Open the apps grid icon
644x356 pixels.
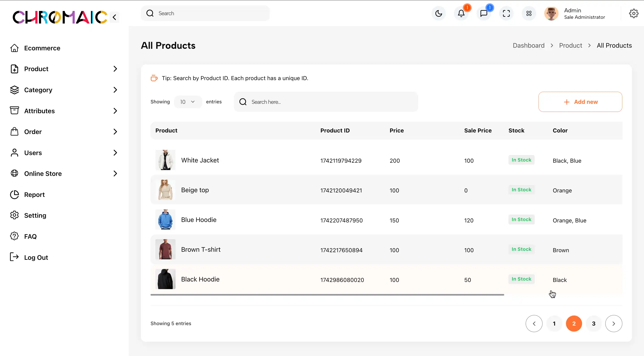529,13
